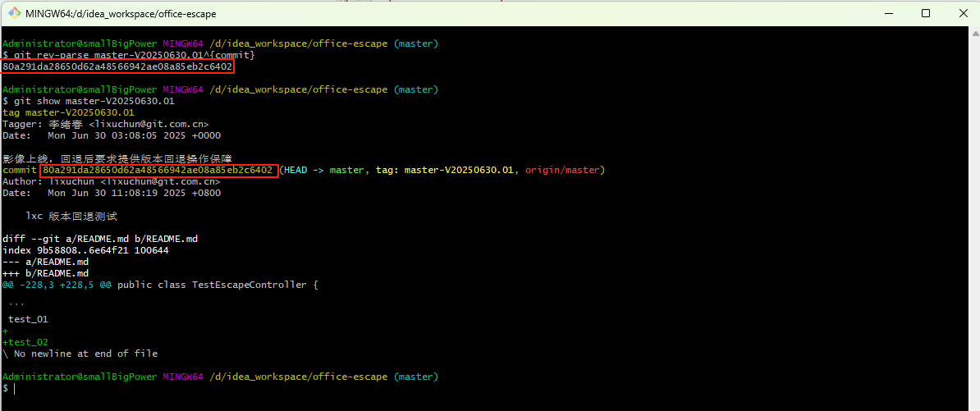Viewport: 980px width, 411px height.
Task: Click the Date Mon Jun 30 11:08:19 line
Action: coord(112,193)
